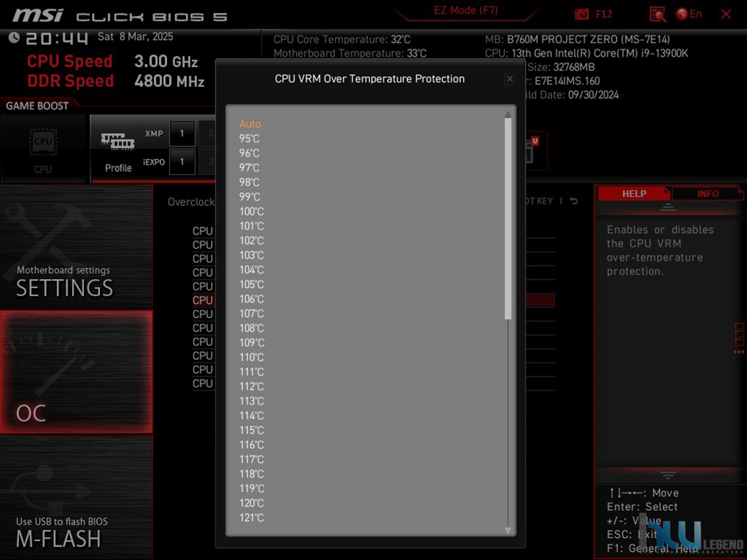Choose 98°C protection value
Viewport: 747px width, 560px height.
249,182
